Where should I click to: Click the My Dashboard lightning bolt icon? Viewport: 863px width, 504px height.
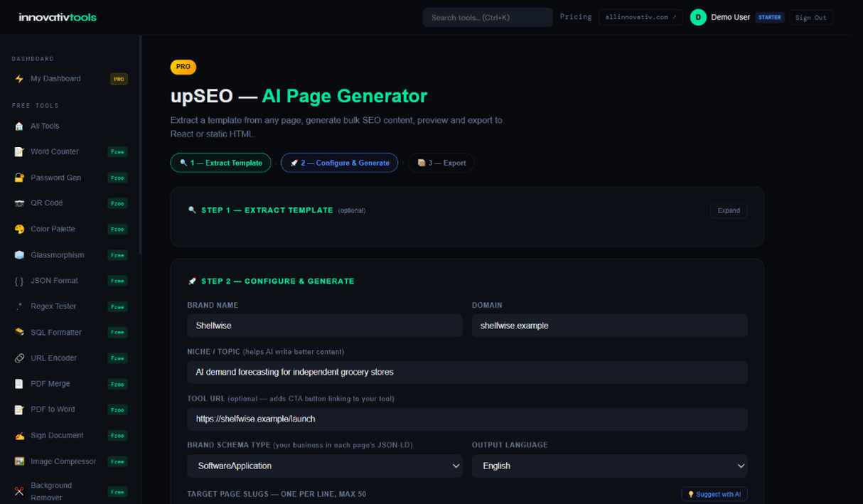pos(19,79)
